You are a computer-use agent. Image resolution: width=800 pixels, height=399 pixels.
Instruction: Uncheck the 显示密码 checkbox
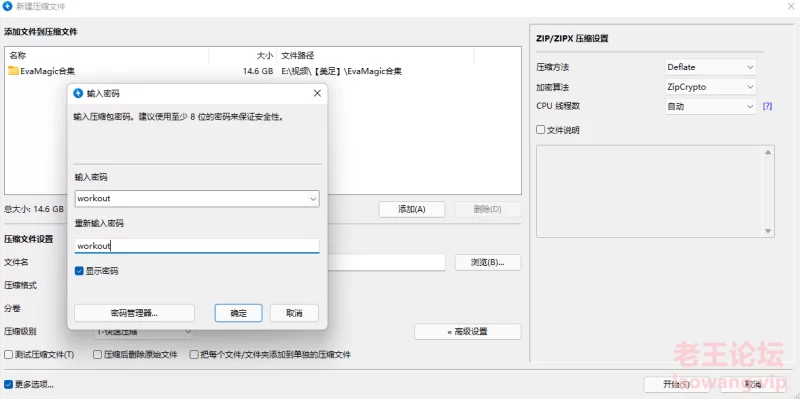[x=79, y=271]
